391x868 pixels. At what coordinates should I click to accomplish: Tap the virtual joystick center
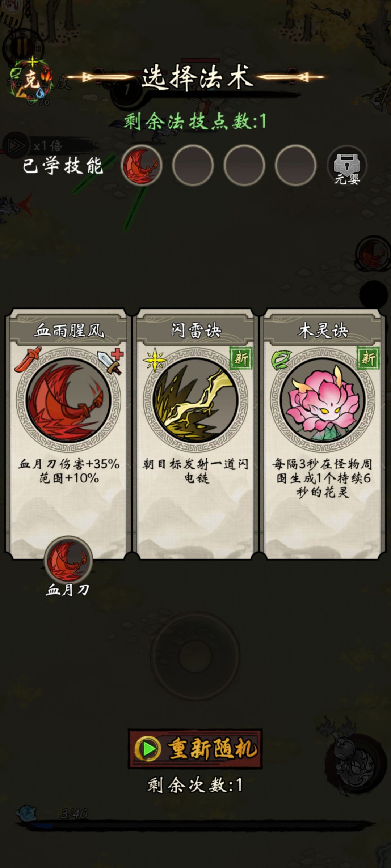pyautogui.click(x=195, y=656)
